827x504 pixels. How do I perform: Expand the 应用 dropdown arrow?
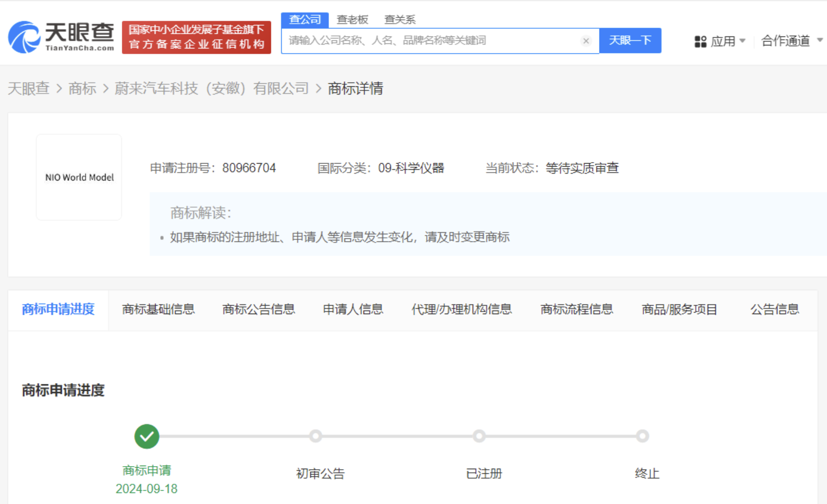click(742, 41)
